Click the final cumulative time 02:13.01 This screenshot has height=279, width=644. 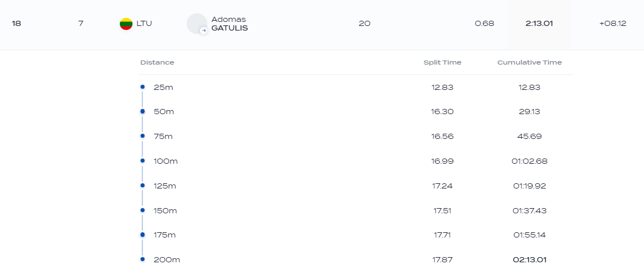(529, 259)
